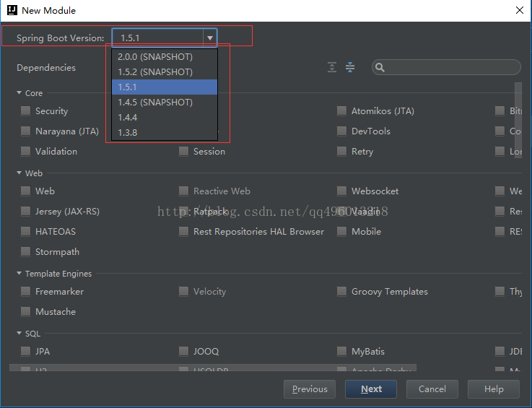Screen dimensions: 532x408
Task: Tick the HATEOAS checkbox
Action: [25, 232]
